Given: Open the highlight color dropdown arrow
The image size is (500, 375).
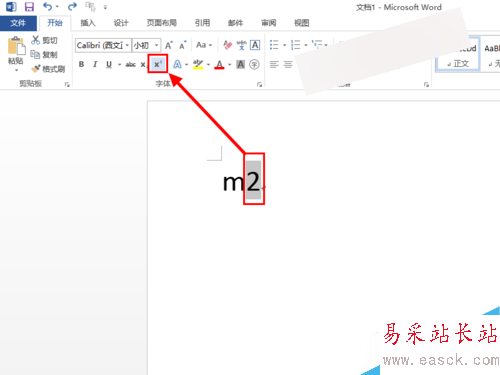Looking at the screenshot, I should coord(208,65).
